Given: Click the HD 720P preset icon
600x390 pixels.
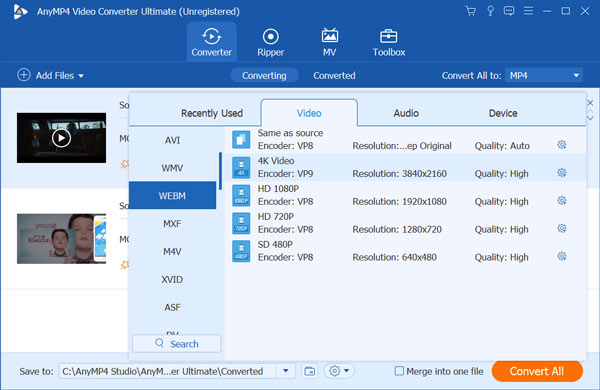Looking at the screenshot, I should click(241, 224).
